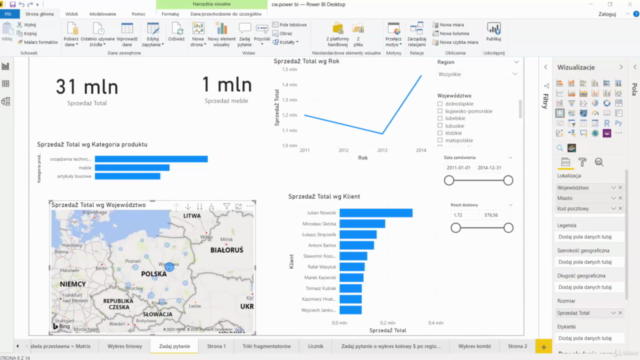The image size is (640, 360).
Task: Open Widok ribbon tab
Action: click(71, 14)
